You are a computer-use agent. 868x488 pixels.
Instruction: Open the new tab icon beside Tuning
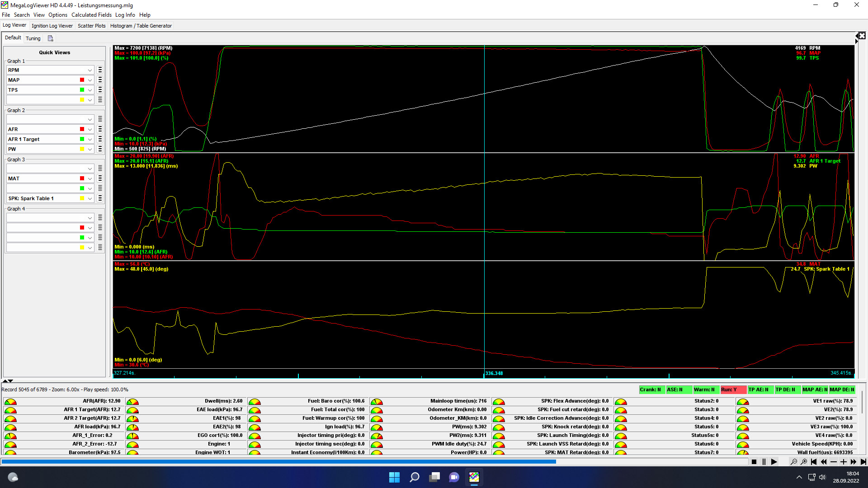coord(50,38)
